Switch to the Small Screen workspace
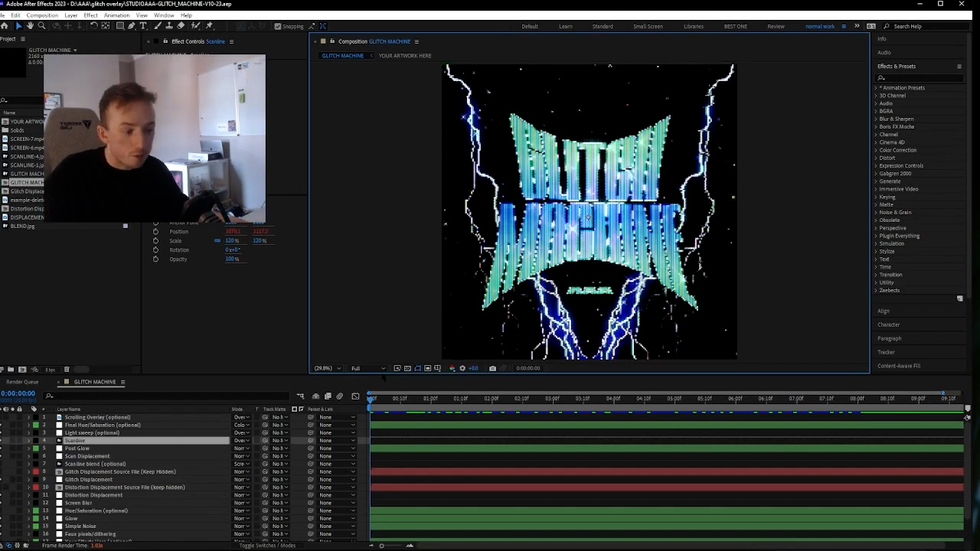This screenshot has width=980, height=551. click(x=648, y=26)
